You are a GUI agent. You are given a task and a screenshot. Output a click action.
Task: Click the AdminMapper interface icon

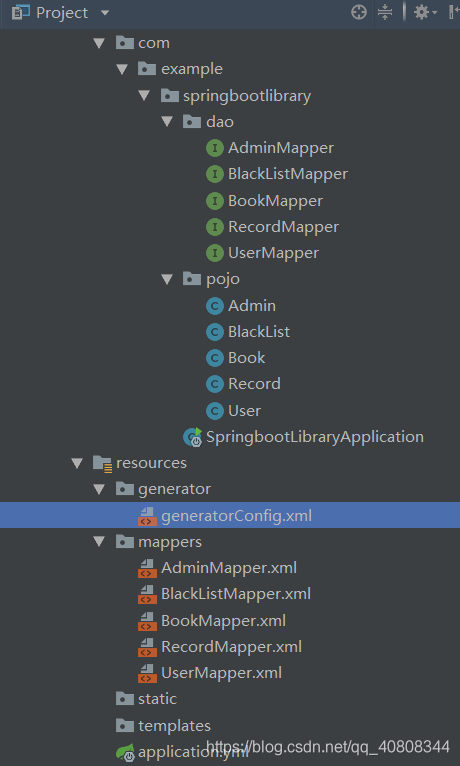(215, 148)
